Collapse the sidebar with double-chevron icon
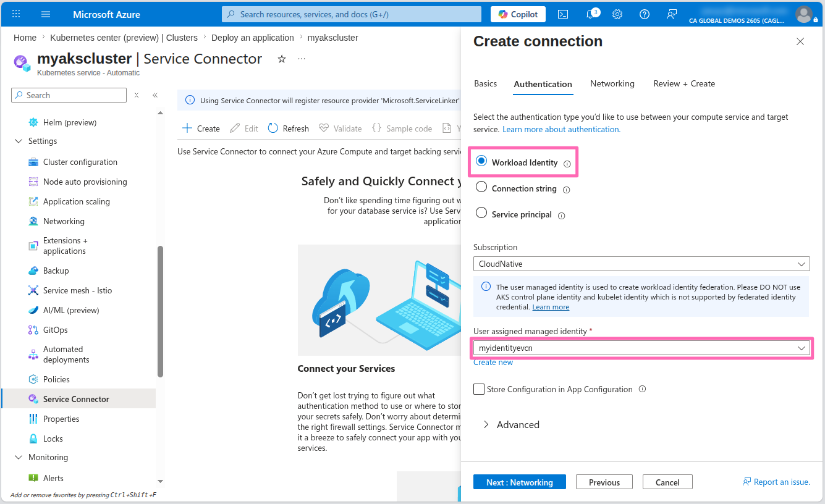 click(x=155, y=95)
